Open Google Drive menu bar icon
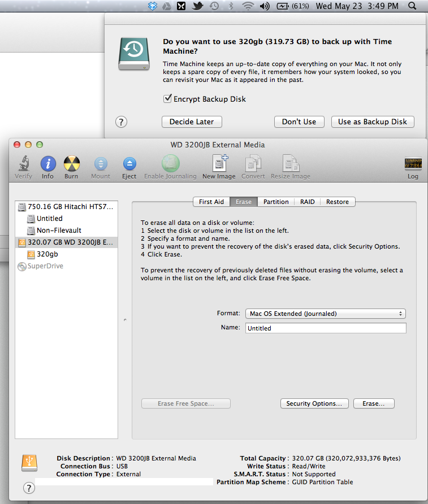 click(167, 6)
